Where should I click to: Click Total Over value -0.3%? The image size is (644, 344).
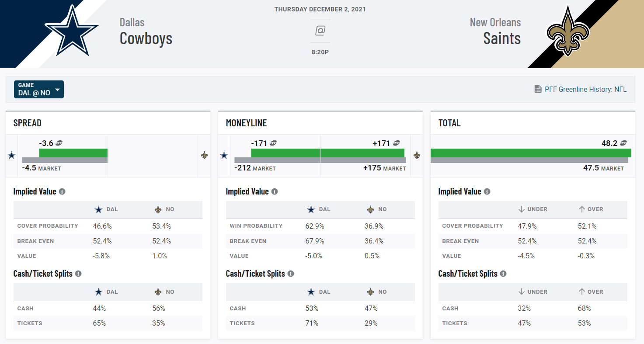pos(586,256)
